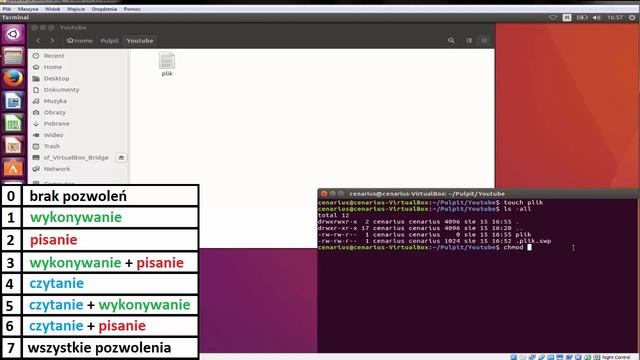This screenshot has height=360, width=640.
Task: Select the Youtube path bar segment
Action: tap(140, 40)
